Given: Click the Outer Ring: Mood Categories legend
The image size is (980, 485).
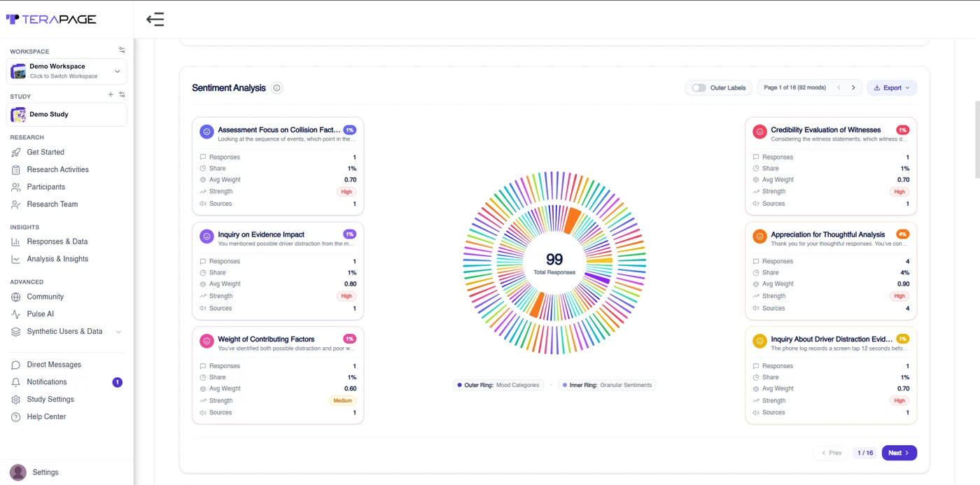Looking at the screenshot, I should point(498,385).
